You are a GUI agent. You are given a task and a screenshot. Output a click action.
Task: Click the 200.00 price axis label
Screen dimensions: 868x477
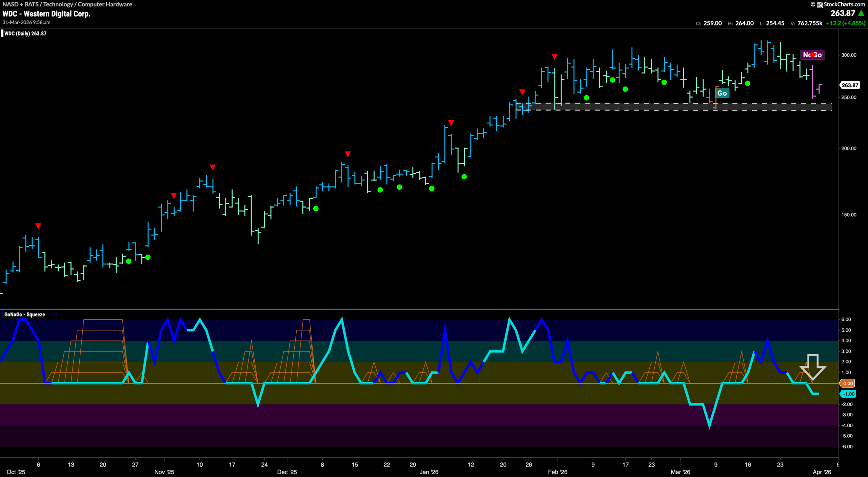click(849, 148)
